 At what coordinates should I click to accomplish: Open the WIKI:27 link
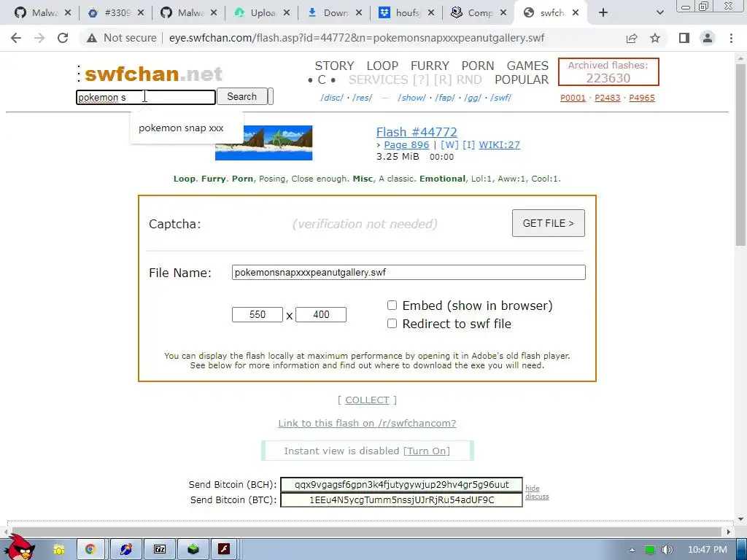click(499, 145)
